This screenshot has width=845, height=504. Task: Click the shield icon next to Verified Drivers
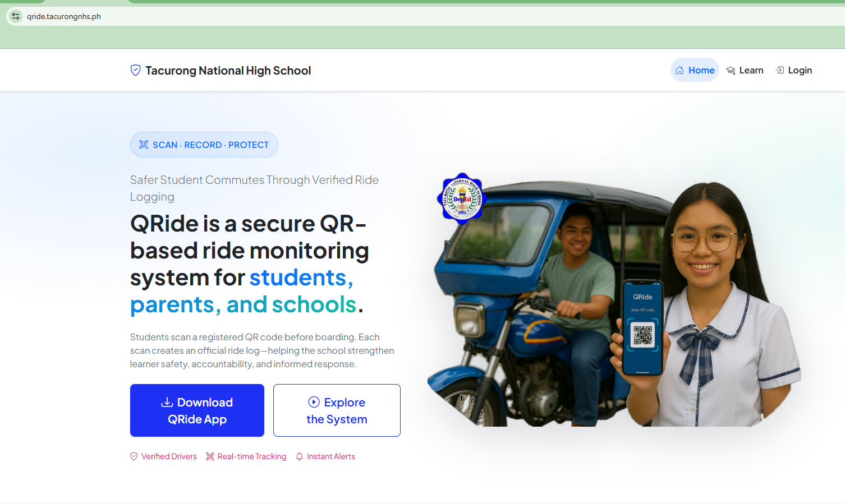click(x=134, y=456)
